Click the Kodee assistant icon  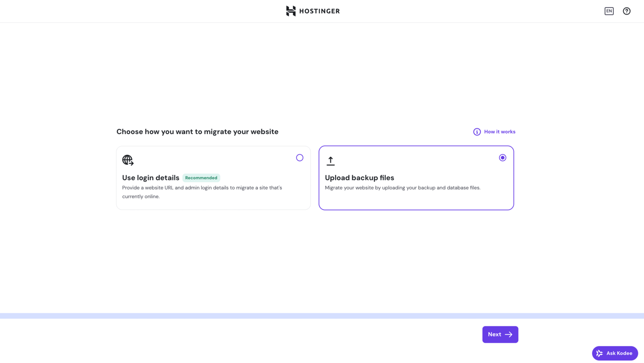600,353
